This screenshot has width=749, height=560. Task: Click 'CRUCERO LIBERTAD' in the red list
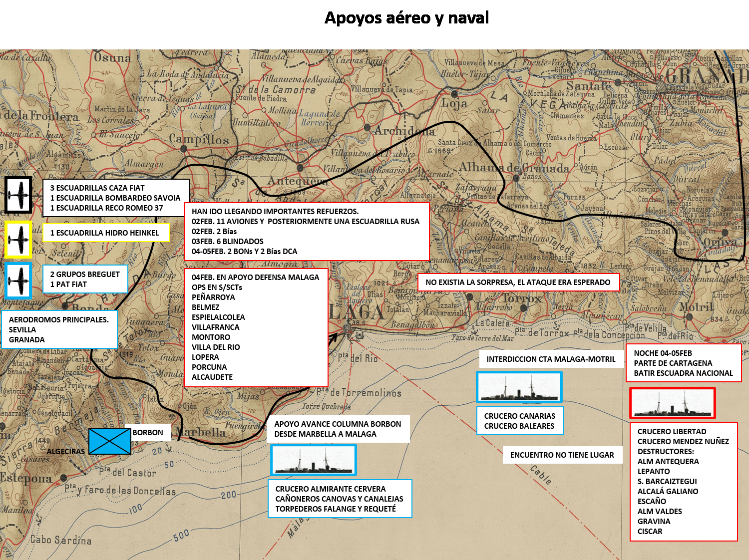(672, 432)
